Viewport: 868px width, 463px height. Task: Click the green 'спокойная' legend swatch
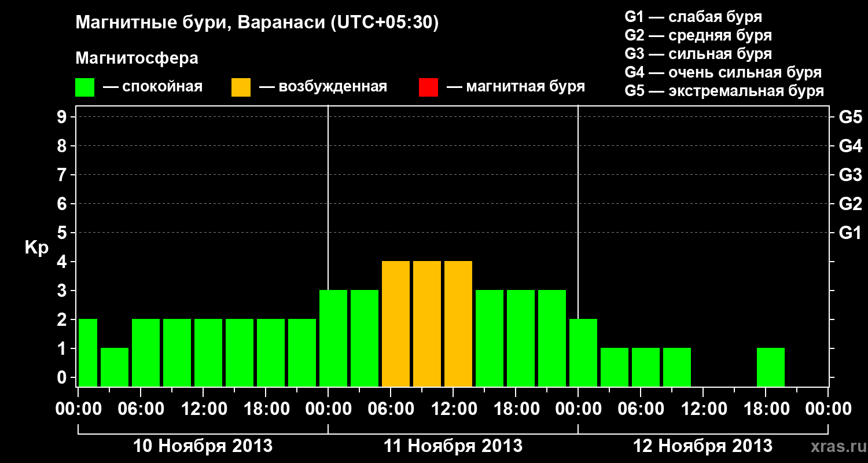tap(85, 87)
